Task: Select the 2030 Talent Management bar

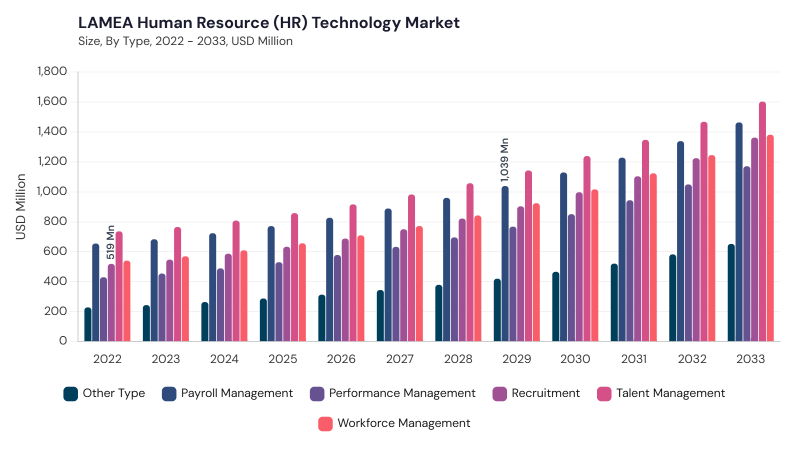Action: (x=587, y=249)
